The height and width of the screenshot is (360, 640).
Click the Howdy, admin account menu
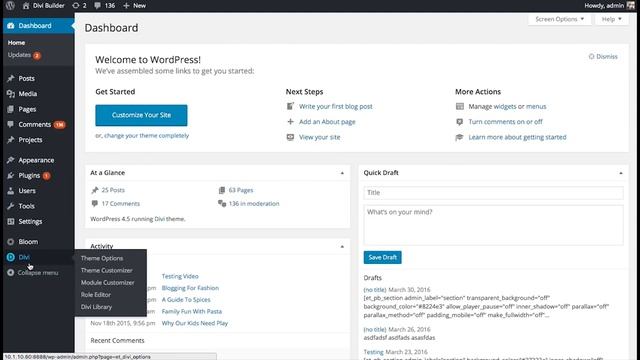point(610,6)
